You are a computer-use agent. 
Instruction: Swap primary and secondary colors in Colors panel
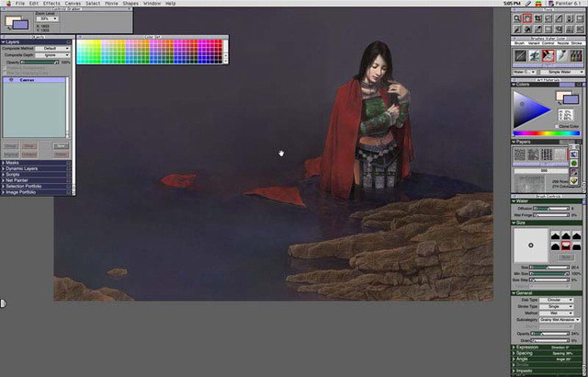pyautogui.click(x=559, y=102)
